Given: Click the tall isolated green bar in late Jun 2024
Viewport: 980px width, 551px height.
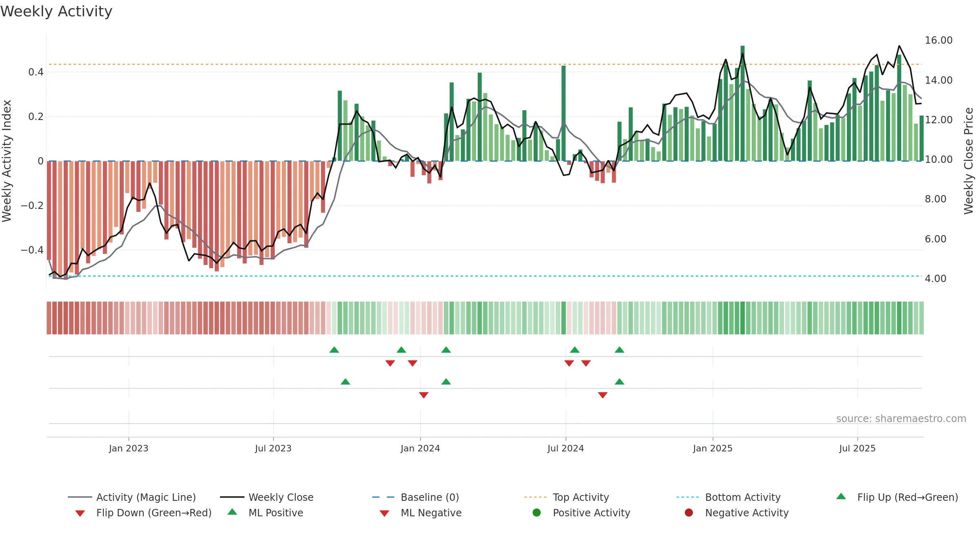Looking at the screenshot, I should click(563, 113).
